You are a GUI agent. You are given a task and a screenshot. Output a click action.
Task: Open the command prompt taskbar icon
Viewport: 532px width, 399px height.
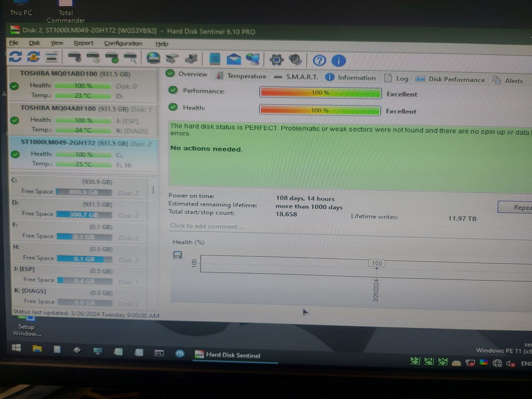coord(159,353)
